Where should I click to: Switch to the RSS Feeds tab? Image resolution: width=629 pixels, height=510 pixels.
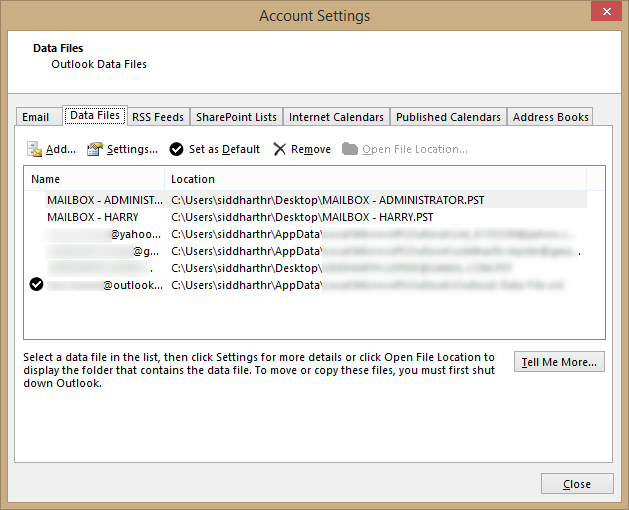158,117
